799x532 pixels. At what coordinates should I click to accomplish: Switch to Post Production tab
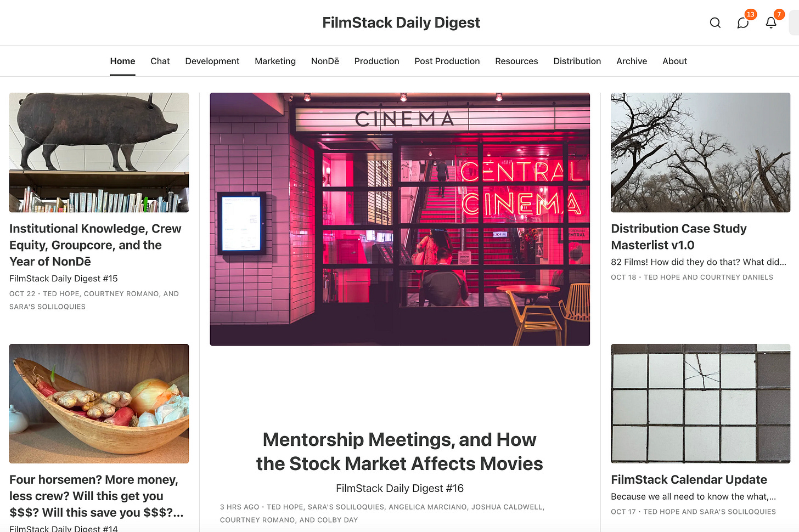coord(447,61)
